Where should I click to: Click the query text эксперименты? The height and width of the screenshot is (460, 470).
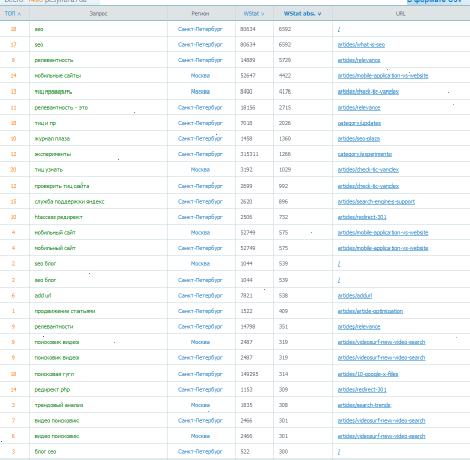point(53,154)
